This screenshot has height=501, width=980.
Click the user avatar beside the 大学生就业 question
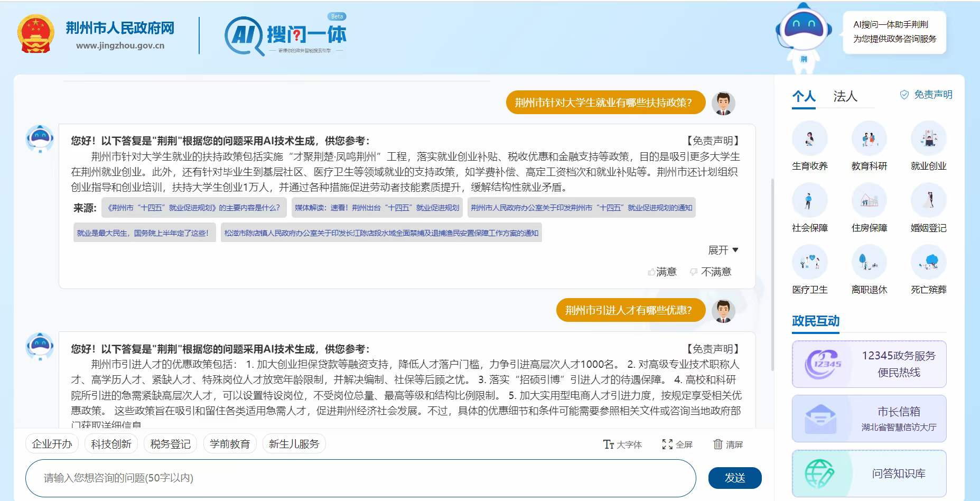click(723, 103)
